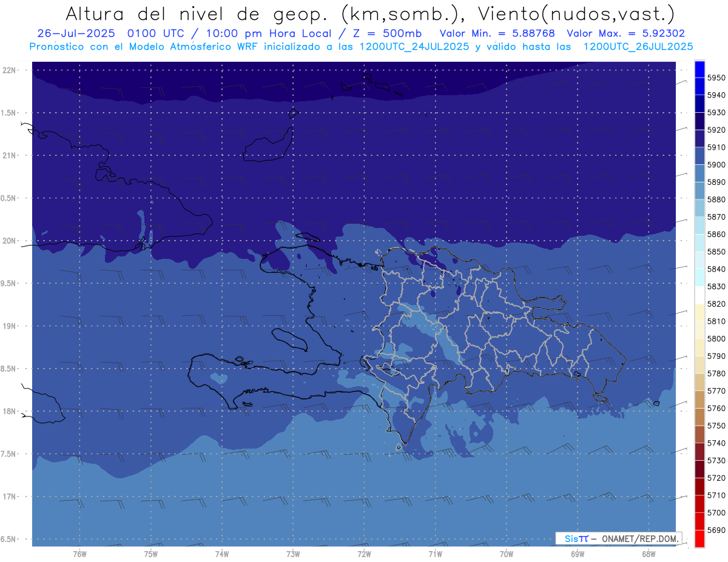Screen dimensions: 728x562
Task: Click the '1200UTC_26JUL2025' valid-until time
Action: pyautogui.click(x=637, y=46)
